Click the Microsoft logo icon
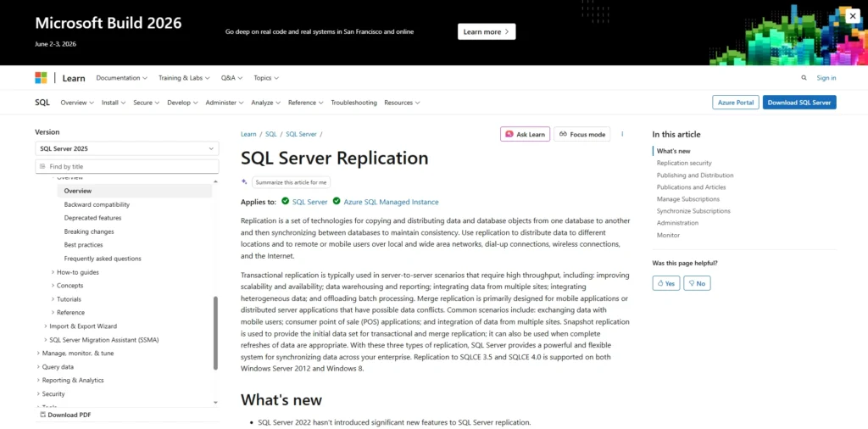 coord(41,78)
